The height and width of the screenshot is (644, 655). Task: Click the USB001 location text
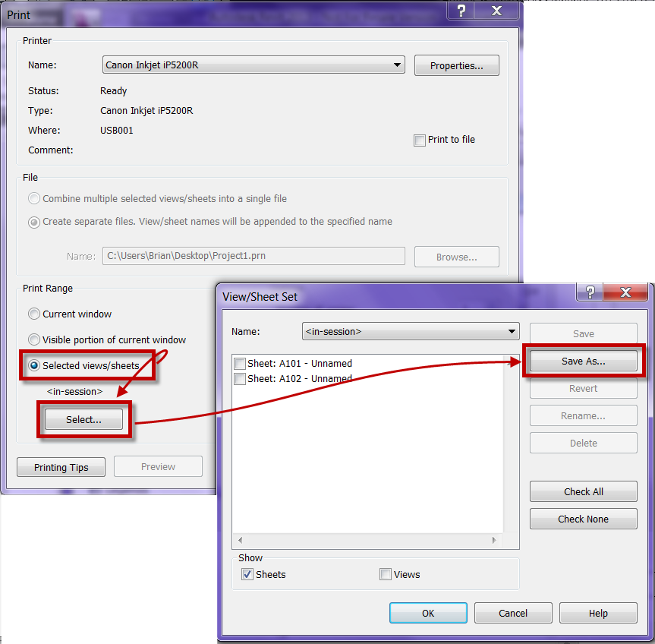click(117, 131)
